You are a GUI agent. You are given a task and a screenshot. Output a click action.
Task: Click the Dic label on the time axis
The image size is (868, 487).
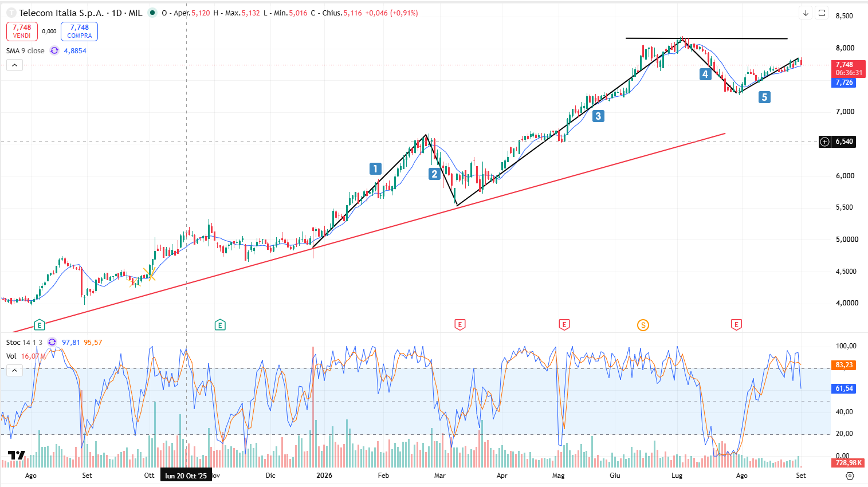point(270,476)
